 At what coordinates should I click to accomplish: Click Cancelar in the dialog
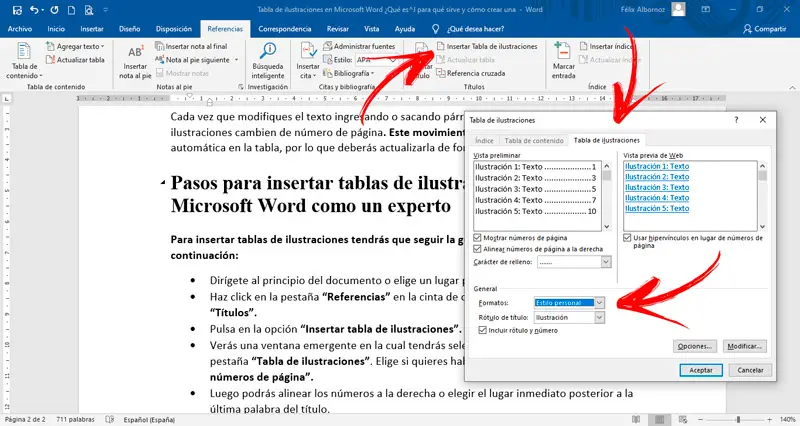tap(750, 370)
